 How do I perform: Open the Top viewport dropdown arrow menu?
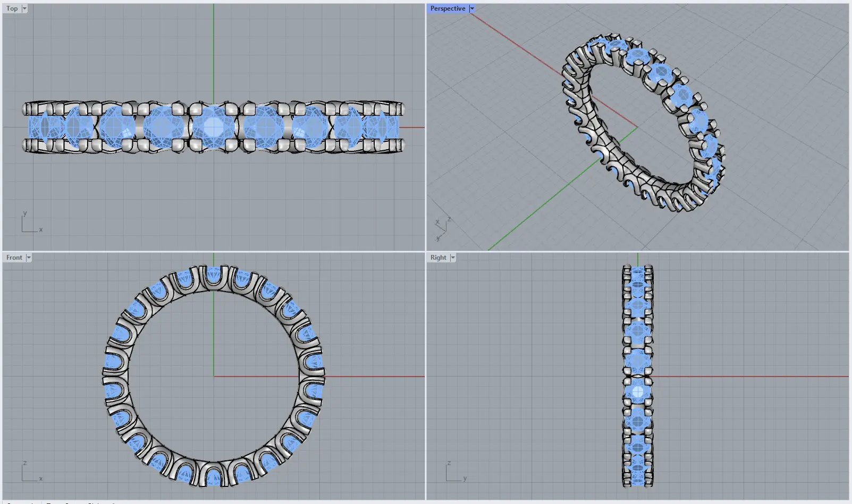click(24, 8)
